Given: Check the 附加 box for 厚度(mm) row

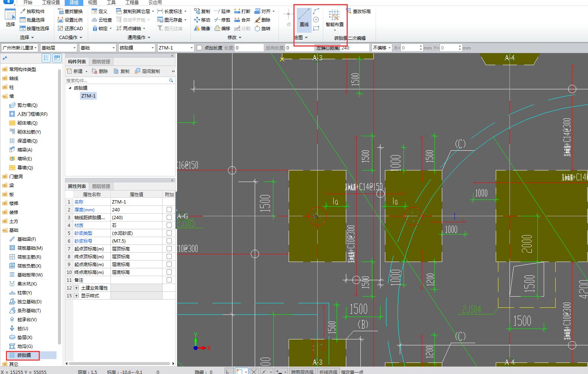Looking at the screenshot, I should pos(169,210).
